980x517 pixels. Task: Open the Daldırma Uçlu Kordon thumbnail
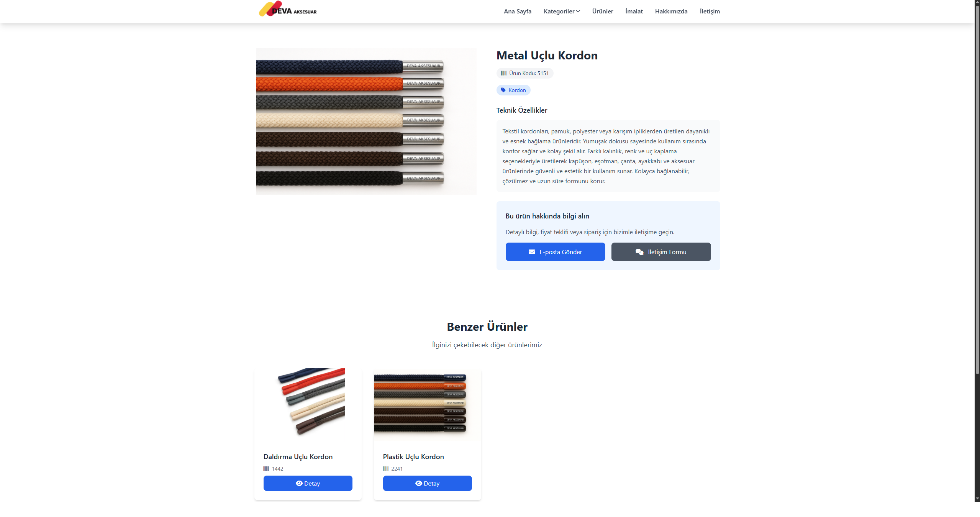click(x=308, y=404)
